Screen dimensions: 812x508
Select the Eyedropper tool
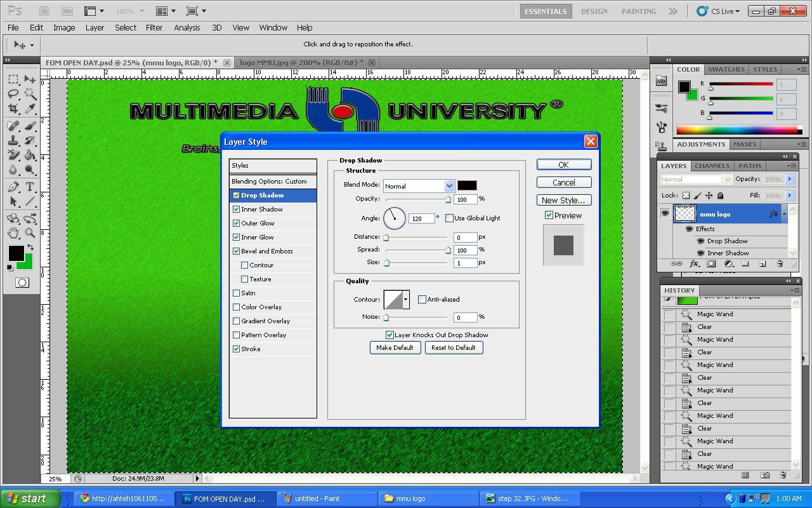30,109
